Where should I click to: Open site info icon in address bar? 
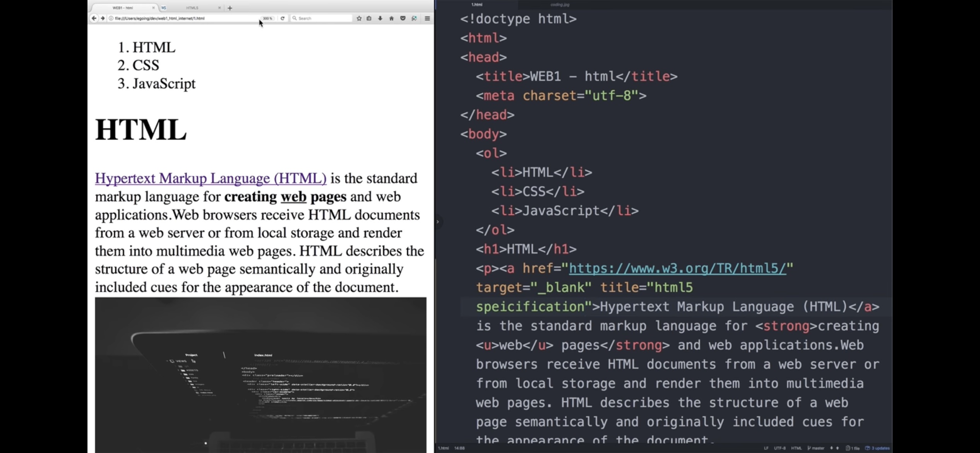(x=111, y=18)
